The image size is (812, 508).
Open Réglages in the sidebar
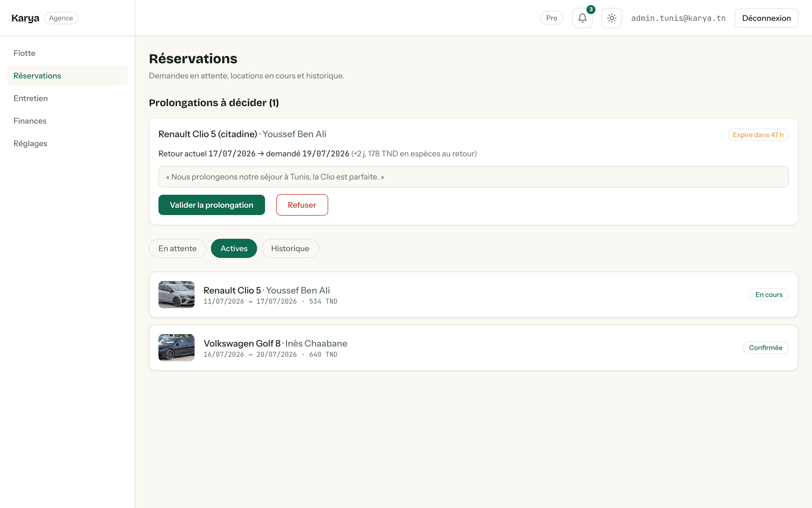point(67,143)
